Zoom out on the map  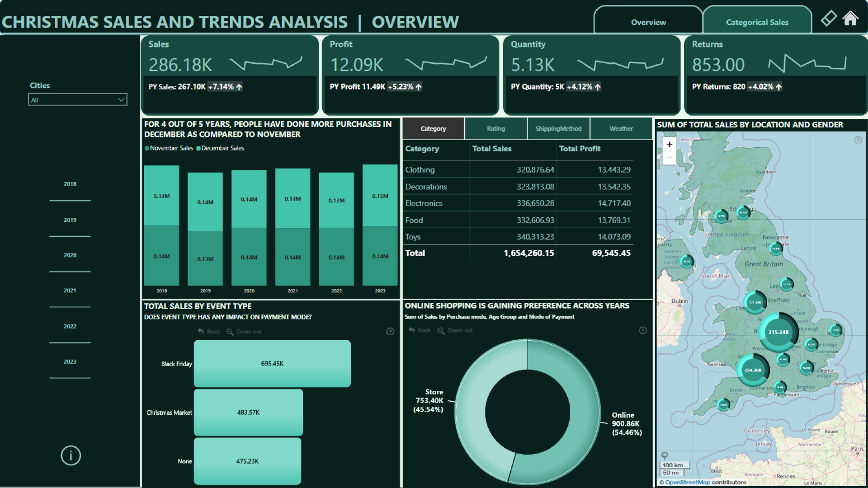point(670,158)
